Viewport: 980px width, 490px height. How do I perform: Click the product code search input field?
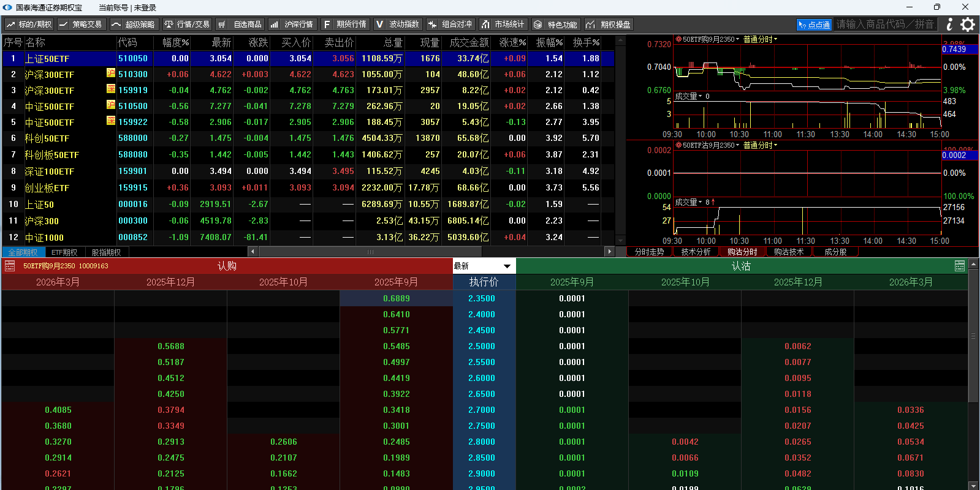[x=885, y=24]
